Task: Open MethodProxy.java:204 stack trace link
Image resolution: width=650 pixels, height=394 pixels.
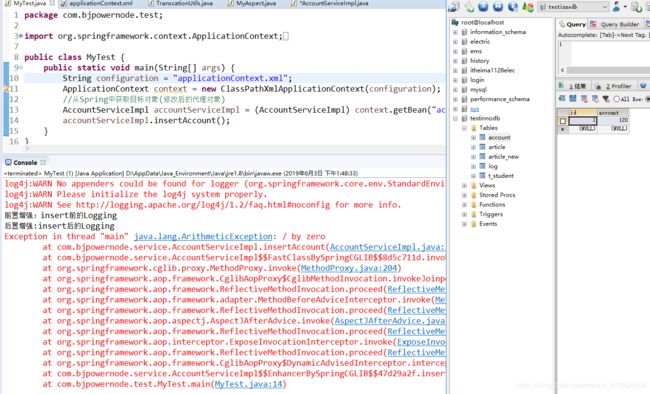Action: [349, 268]
